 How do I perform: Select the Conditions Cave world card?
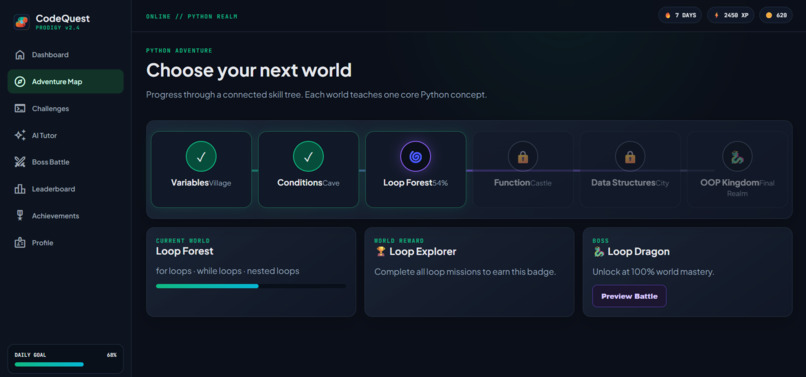pyautogui.click(x=308, y=169)
